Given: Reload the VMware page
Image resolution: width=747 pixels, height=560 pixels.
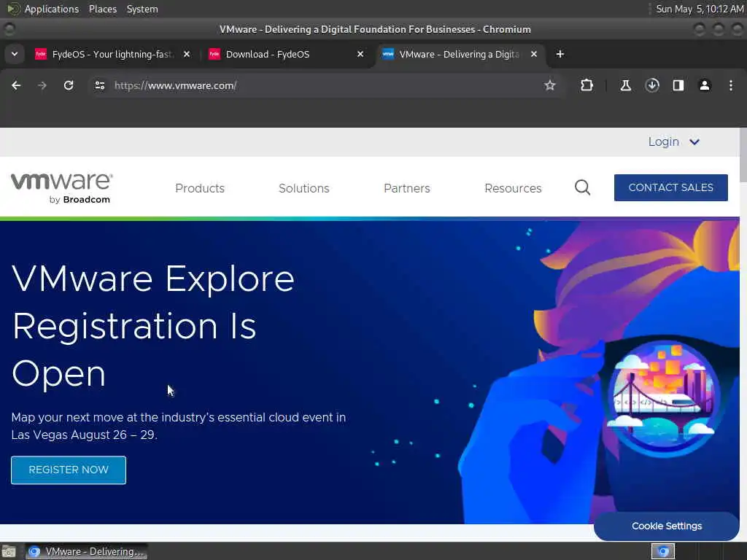Looking at the screenshot, I should coord(69,85).
